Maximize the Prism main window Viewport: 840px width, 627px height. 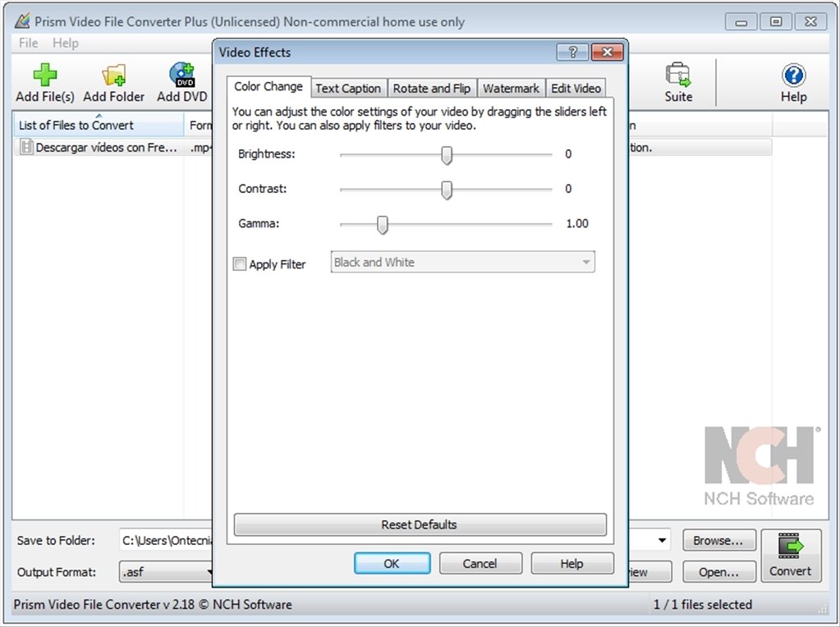[x=775, y=22]
